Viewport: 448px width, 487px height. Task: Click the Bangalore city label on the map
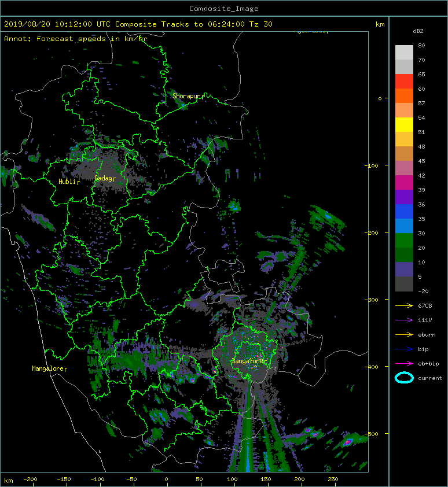247,361
